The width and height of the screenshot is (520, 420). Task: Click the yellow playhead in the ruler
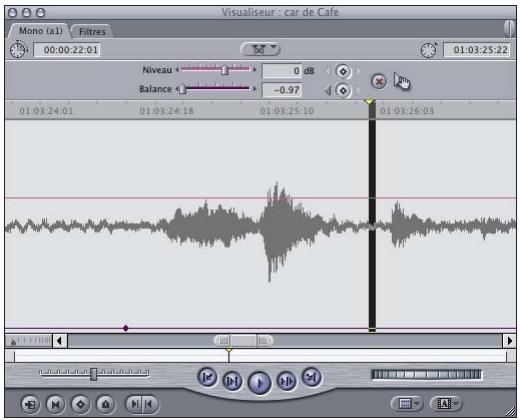pyautogui.click(x=369, y=102)
